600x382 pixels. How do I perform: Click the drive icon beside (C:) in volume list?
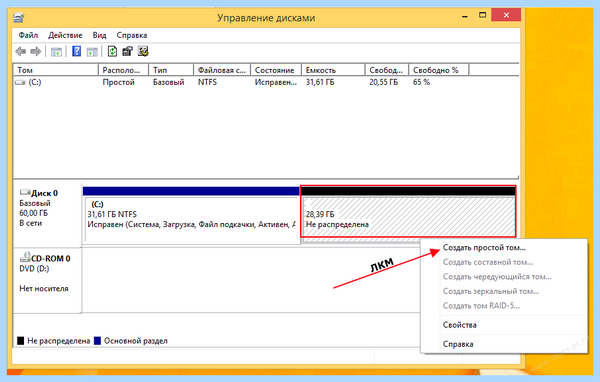point(20,82)
